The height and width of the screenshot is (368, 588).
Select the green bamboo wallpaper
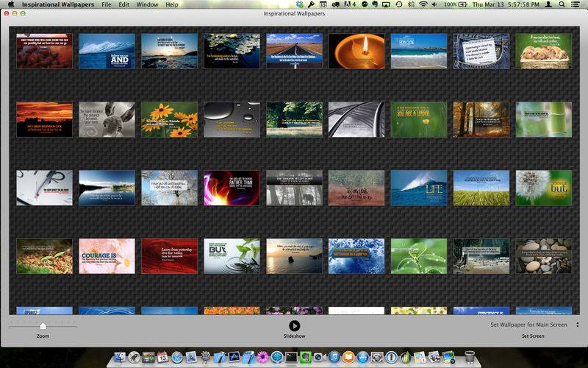pos(544,119)
